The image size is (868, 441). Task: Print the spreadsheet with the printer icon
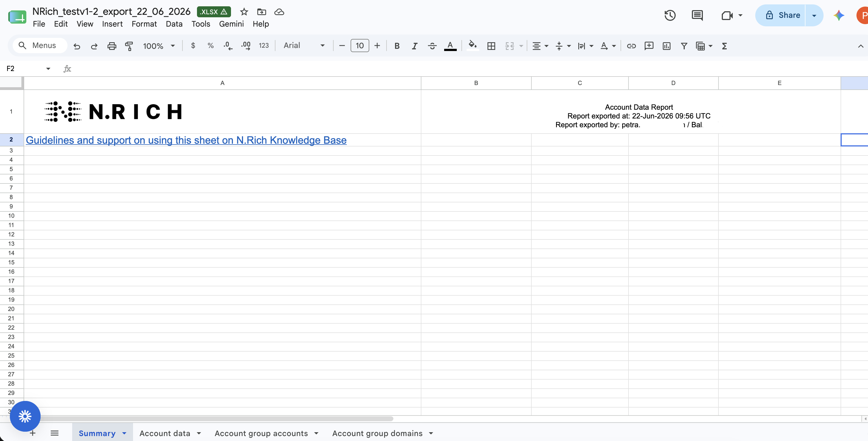(x=112, y=46)
